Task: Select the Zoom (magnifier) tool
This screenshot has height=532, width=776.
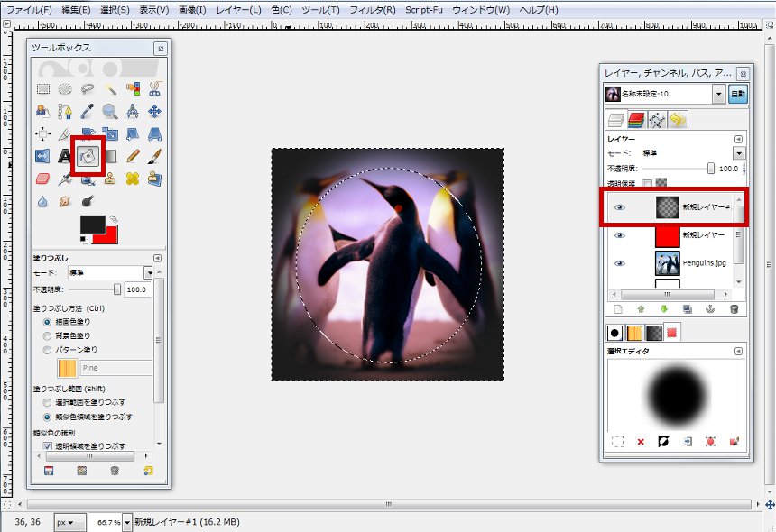Action: coord(108,112)
